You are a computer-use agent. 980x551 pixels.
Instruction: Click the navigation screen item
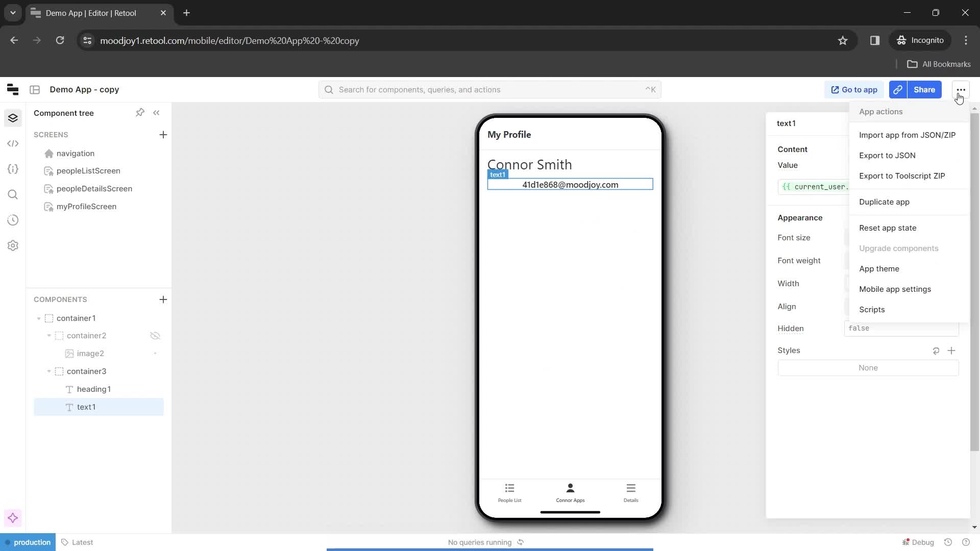[76, 154]
